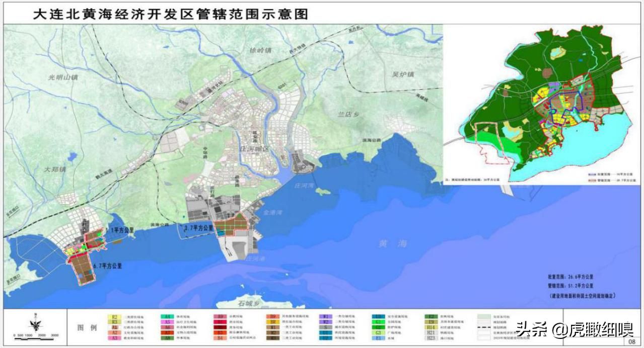Pick the A9 legend color box
Viewport: 644px width, 348px height.
click(220, 317)
